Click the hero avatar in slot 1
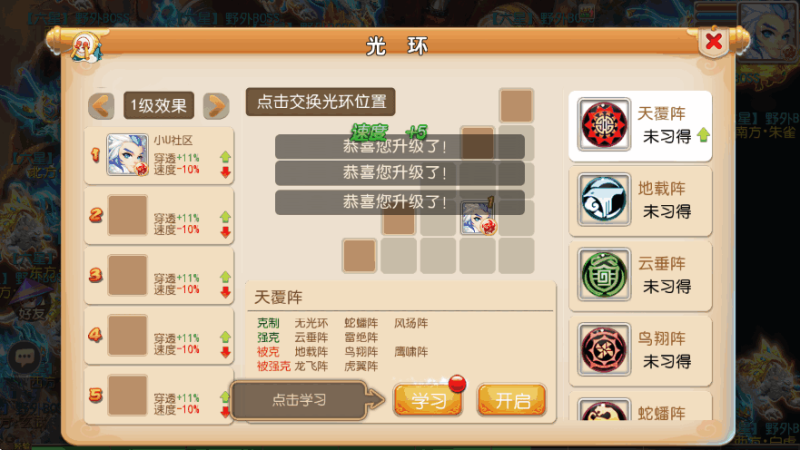Image resolution: width=800 pixels, height=450 pixels. pyautogui.click(x=127, y=155)
